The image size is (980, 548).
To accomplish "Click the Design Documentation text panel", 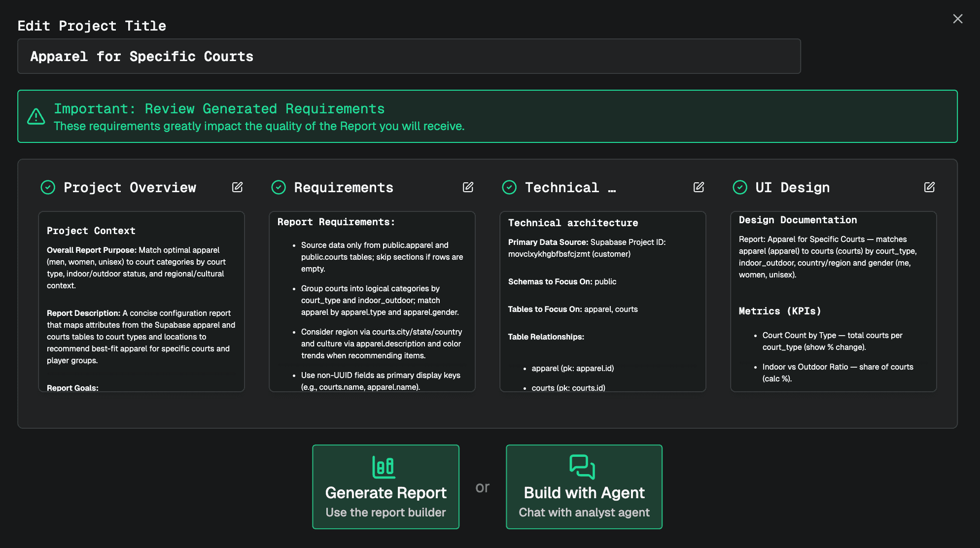I will pos(833,302).
